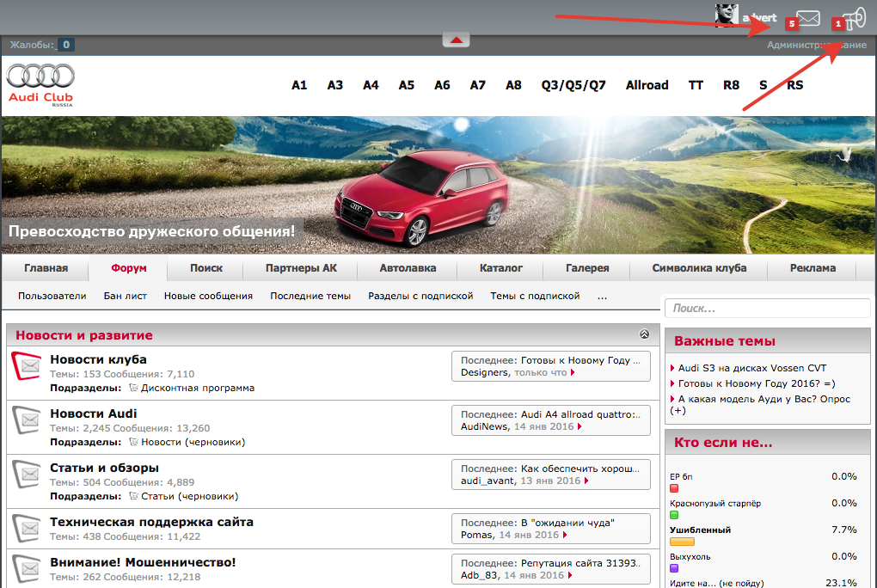Click the Новости Audi forum envelope icon

point(27,420)
